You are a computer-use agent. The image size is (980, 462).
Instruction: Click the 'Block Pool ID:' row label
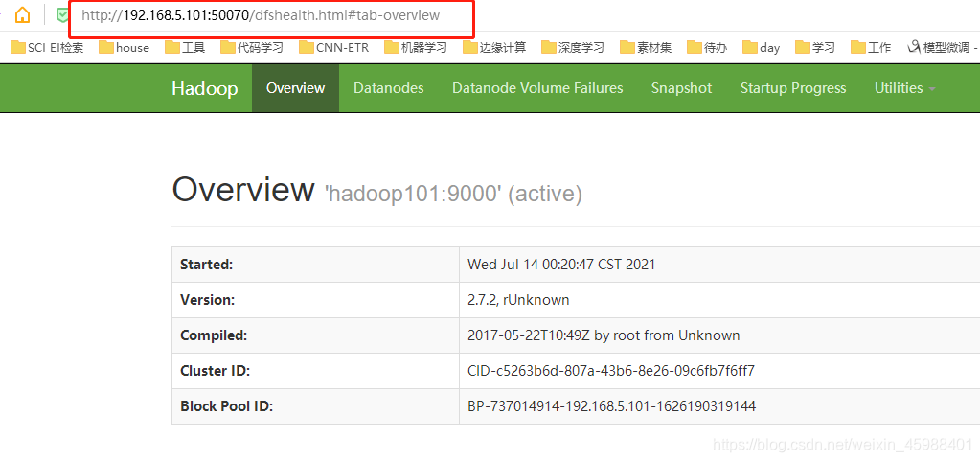pos(227,406)
